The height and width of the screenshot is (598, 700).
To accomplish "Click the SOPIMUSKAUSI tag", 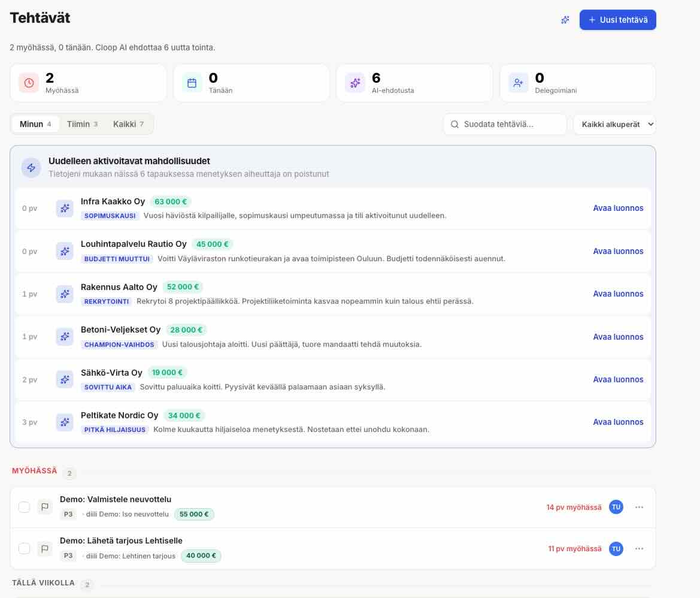I will pos(110,216).
